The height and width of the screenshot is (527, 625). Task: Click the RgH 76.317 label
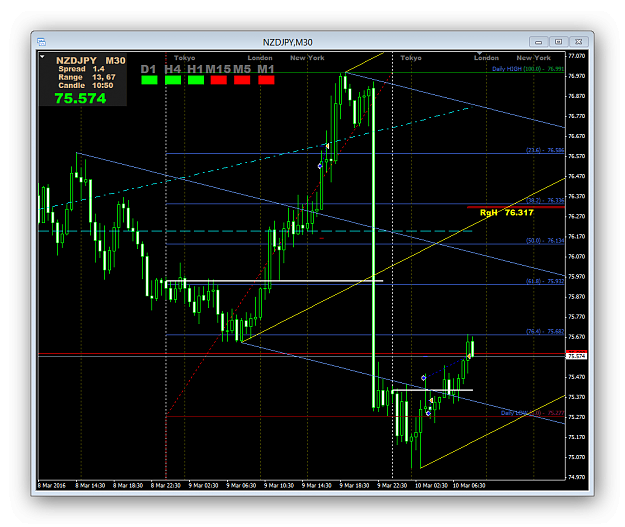[x=506, y=212]
